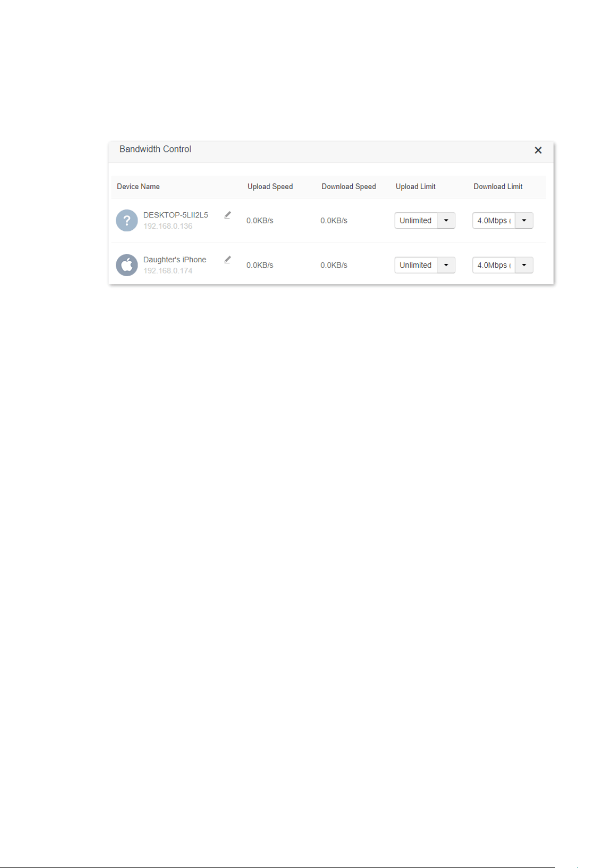The height and width of the screenshot is (868, 614).
Task: Click the Unlimited upload field for DESKTOP-5LII2L5
Action: pyautogui.click(x=416, y=220)
